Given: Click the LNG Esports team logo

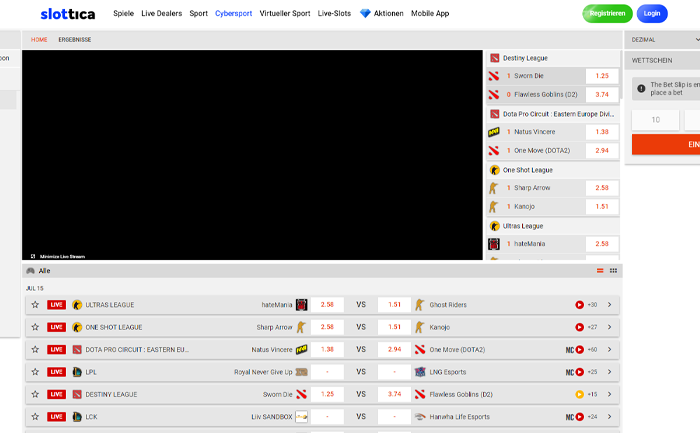Looking at the screenshot, I should pos(420,372).
